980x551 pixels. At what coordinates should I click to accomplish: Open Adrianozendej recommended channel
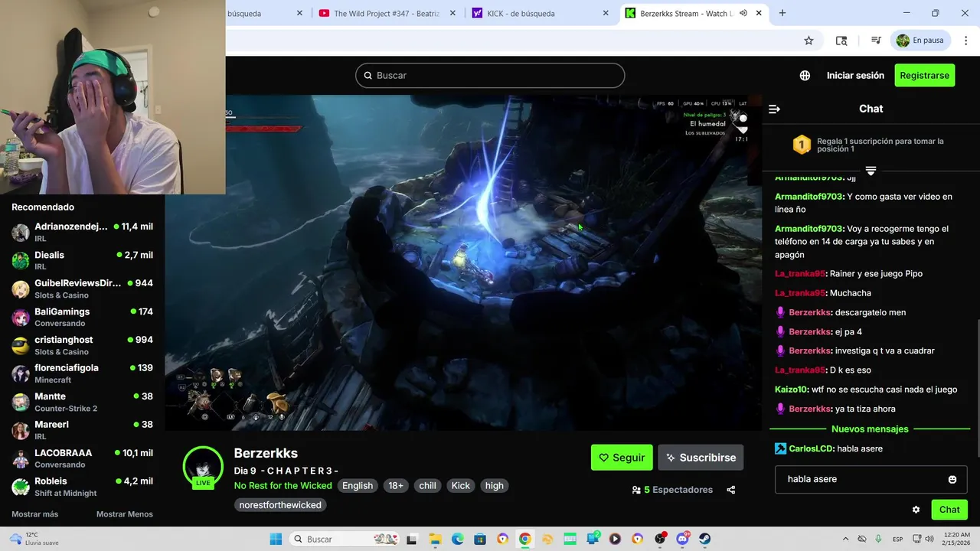point(82,232)
